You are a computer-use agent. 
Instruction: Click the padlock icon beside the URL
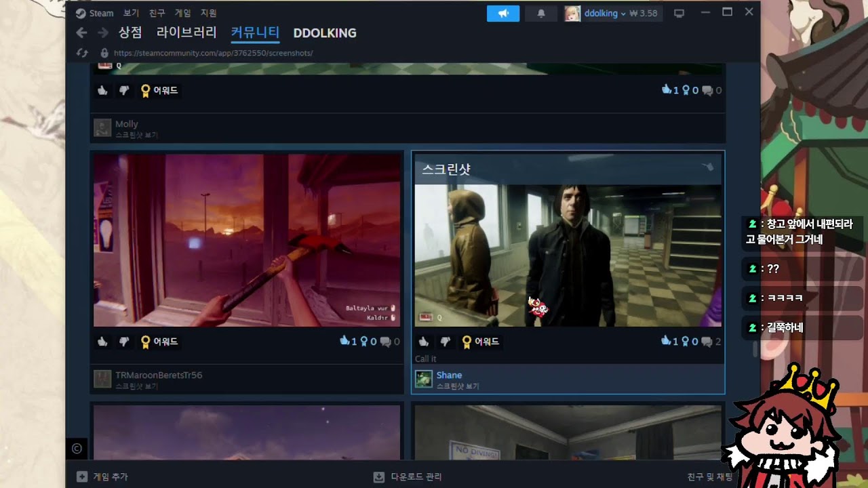(x=104, y=53)
